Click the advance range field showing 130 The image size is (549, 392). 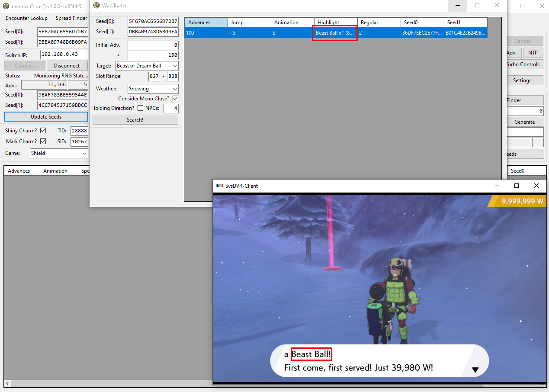pos(153,55)
